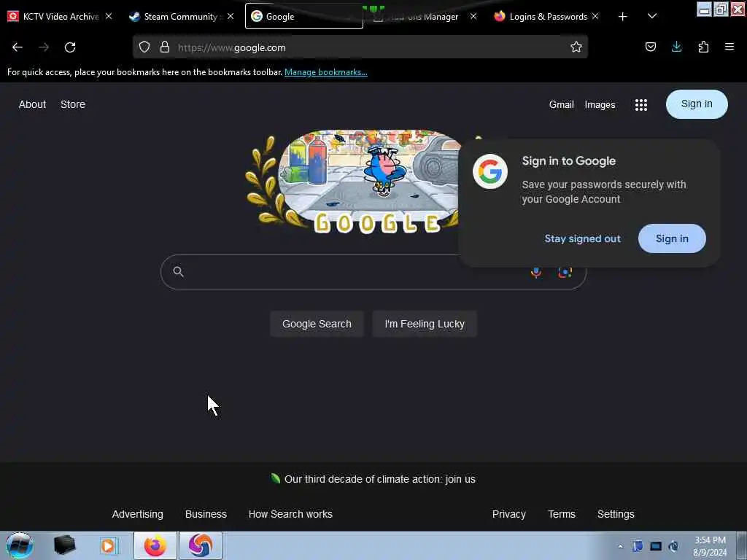The width and height of the screenshot is (747, 560).
Task: Open the Privacy footer link
Action: 508,514
